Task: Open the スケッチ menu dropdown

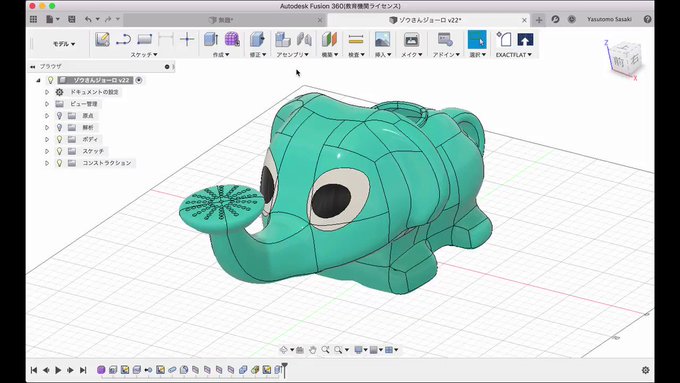Action: click(144, 55)
